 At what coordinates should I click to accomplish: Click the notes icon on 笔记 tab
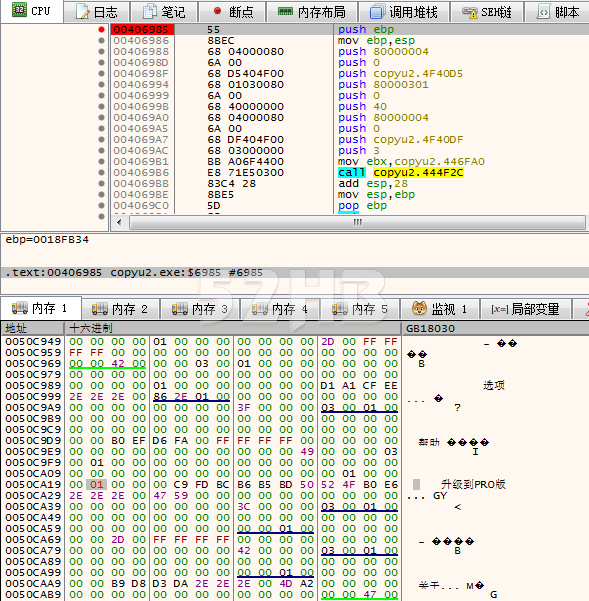click(x=150, y=12)
